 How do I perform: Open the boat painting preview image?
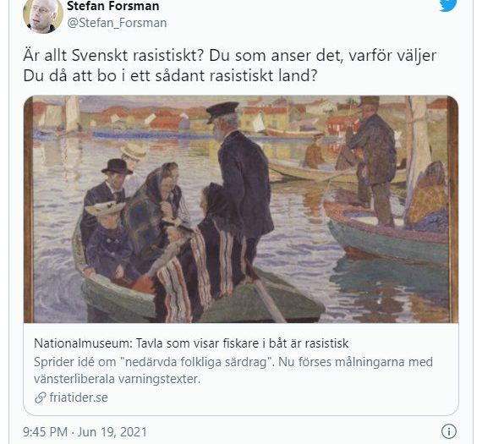coord(241,209)
